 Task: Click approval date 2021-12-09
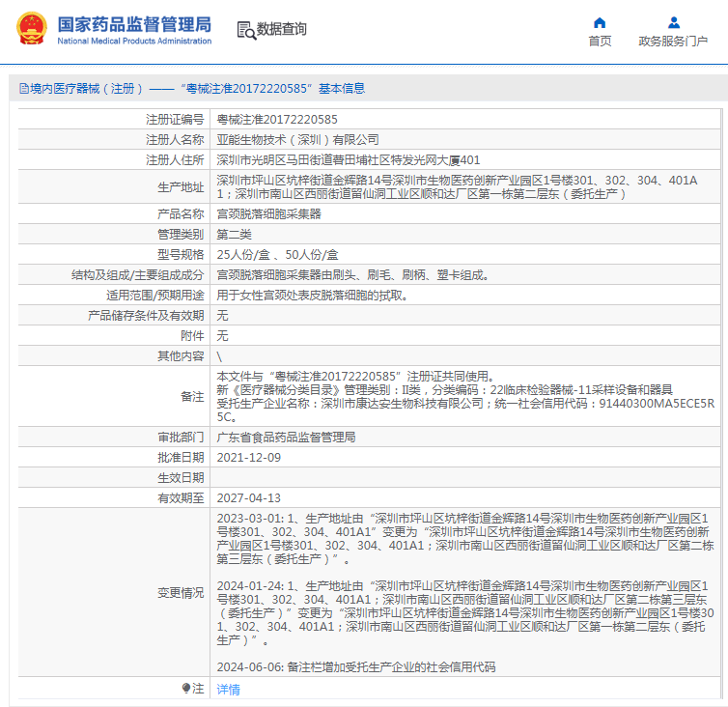(249, 458)
